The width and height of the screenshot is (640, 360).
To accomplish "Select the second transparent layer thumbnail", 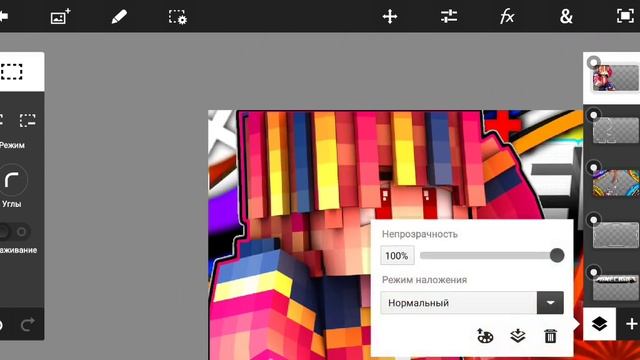I will pyautogui.click(x=616, y=131).
